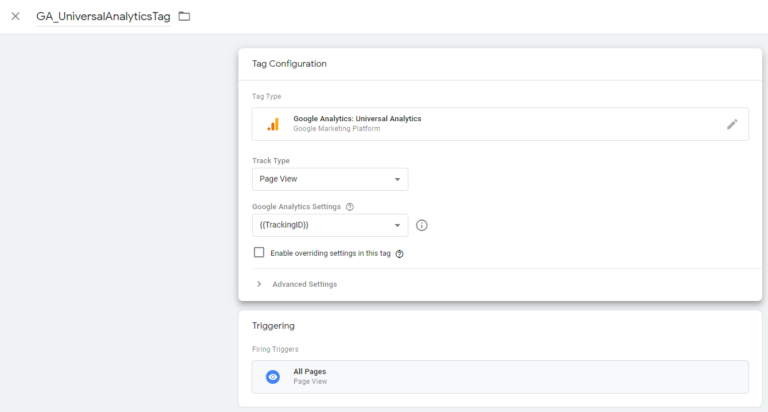
Task: Click the Tag Configuration section header
Action: (289, 64)
